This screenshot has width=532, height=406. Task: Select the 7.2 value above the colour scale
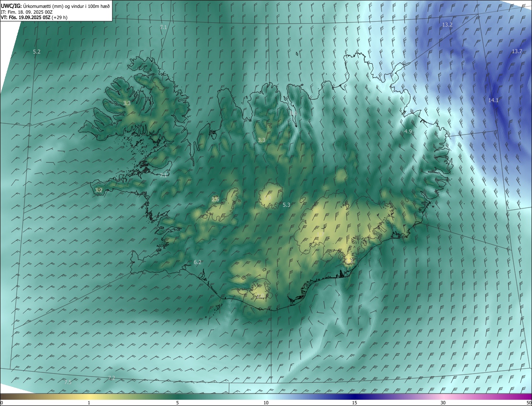pyautogui.click(x=111, y=378)
